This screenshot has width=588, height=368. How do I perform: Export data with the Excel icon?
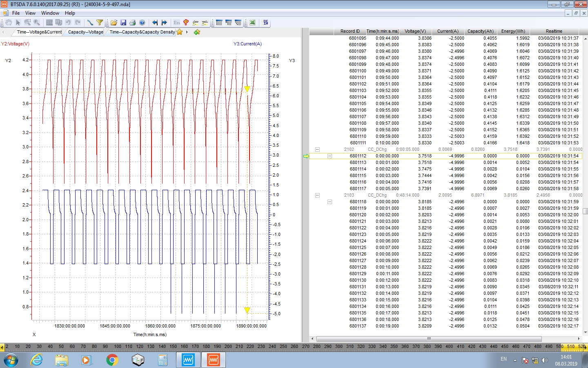coord(252,22)
